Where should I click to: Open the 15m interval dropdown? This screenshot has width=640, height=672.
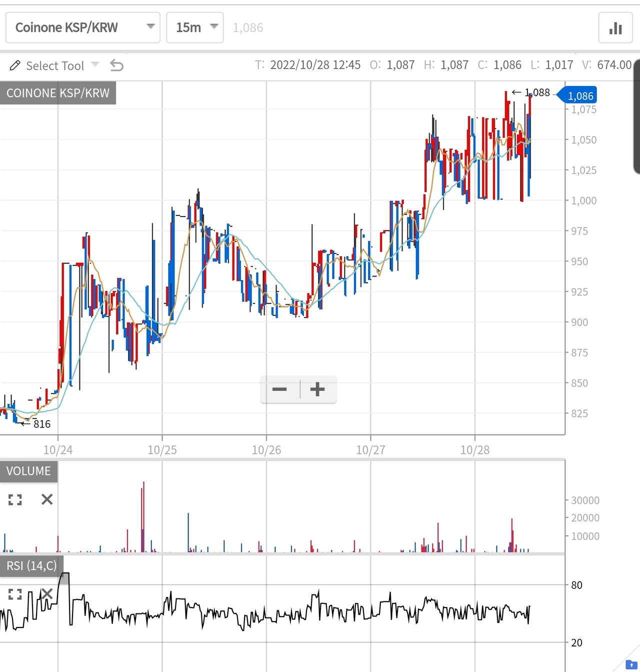194,27
